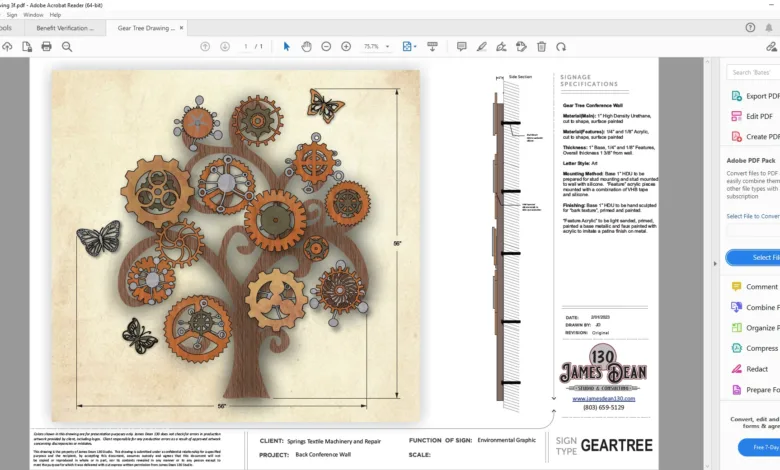Click the scrolling mode keyboard icon
Image resolution: width=780 pixels, height=470 pixels.
(432, 47)
